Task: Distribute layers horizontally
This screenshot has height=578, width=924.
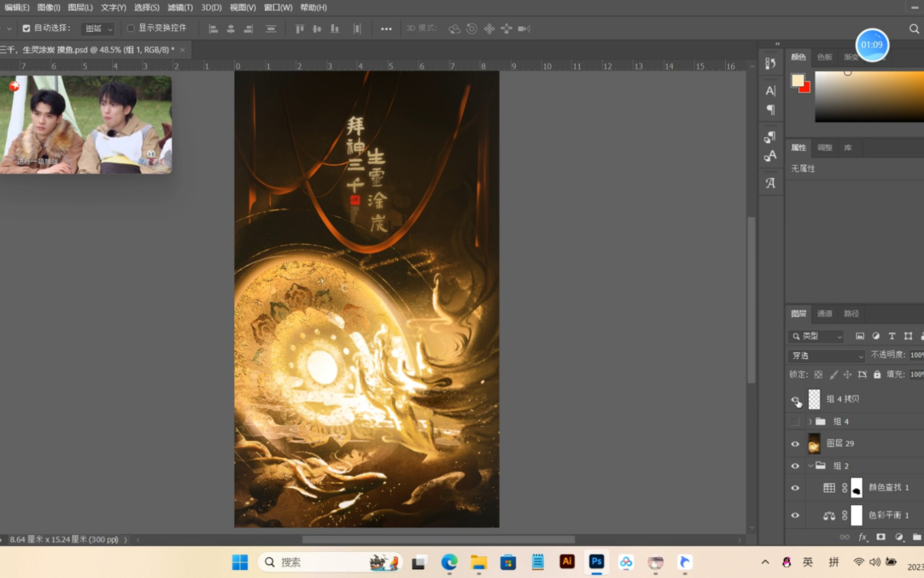Action: point(357,29)
